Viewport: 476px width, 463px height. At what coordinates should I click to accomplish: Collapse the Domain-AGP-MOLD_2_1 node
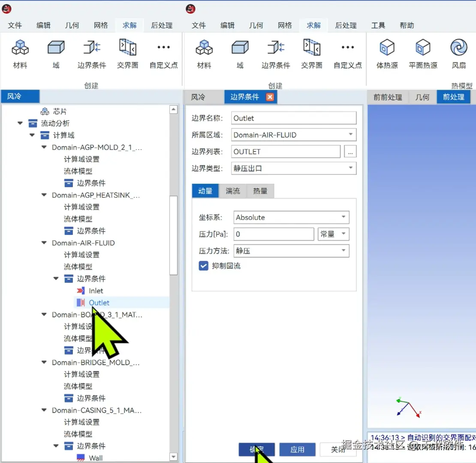[44, 147]
